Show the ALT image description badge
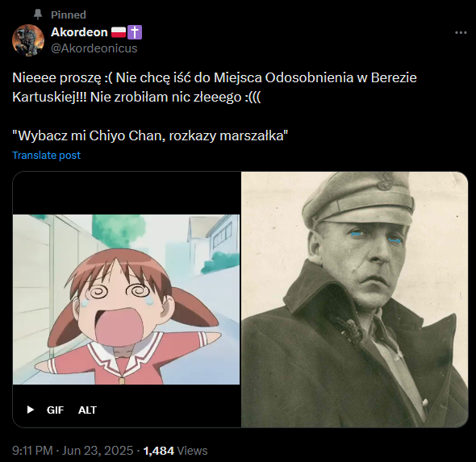 (x=87, y=410)
